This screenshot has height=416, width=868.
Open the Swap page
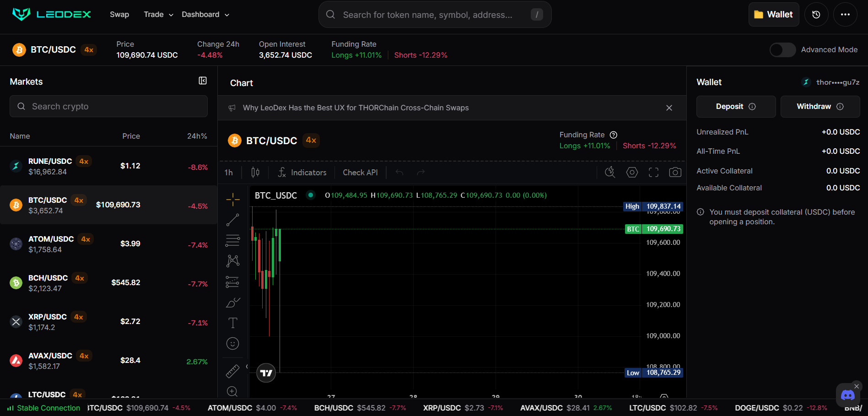tap(119, 15)
